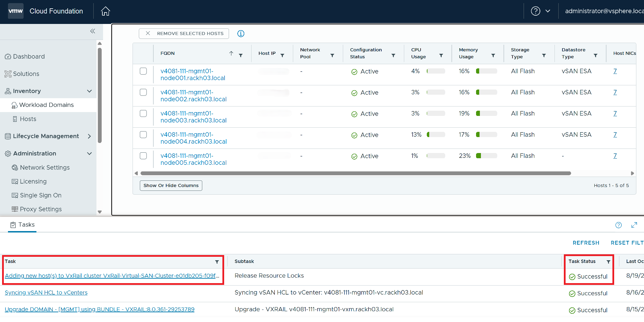Expand the Tasks panel to full screen
Screen dimensions: 644x322
pos(635,225)
